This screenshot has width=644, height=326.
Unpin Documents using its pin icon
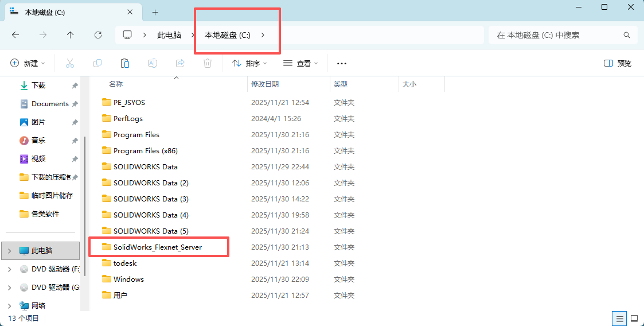pos(75,104)
